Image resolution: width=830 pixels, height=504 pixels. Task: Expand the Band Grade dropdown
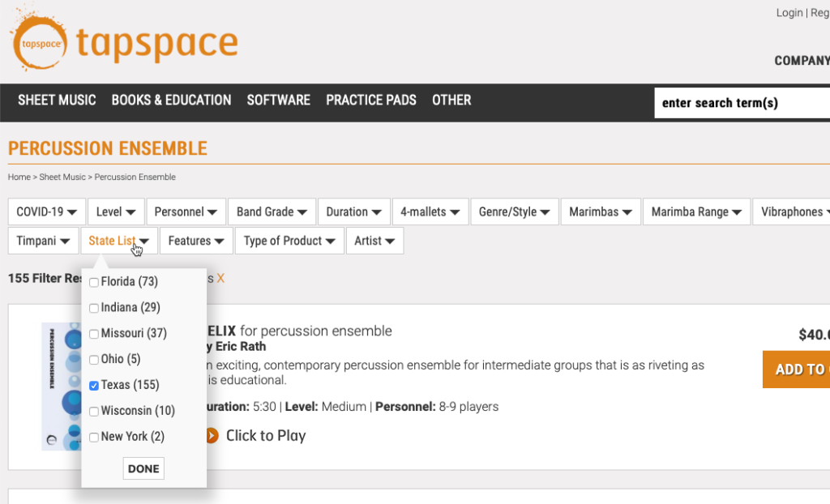pos(272,211)
